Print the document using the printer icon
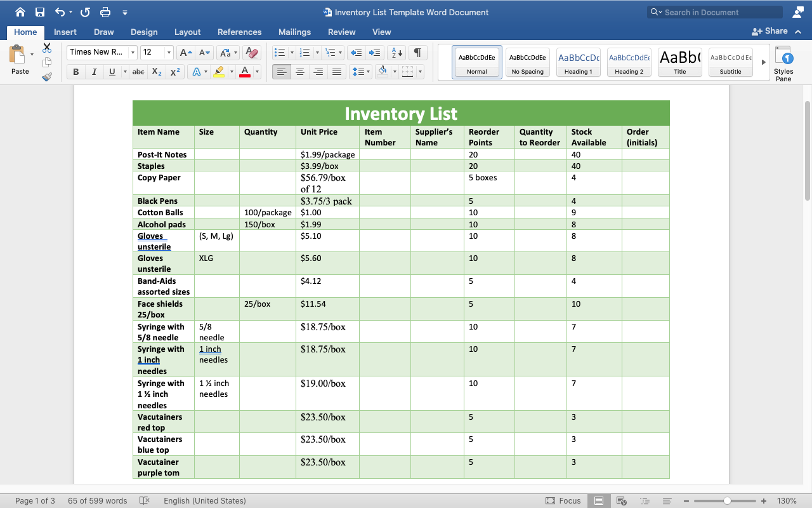 click(105, 12)
